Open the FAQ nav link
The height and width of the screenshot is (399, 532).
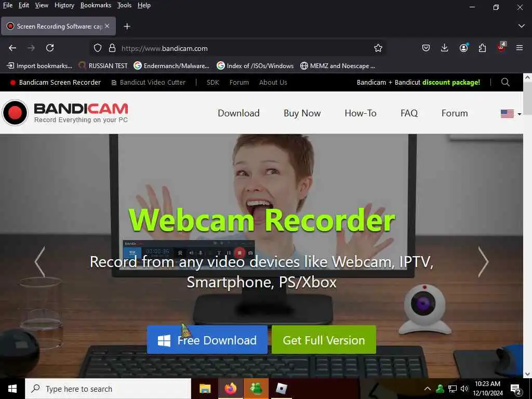tap(409, 113)
